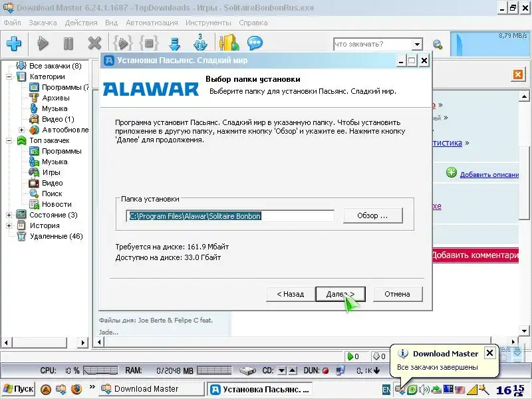Click the installation folder path field
This screenshot has width=532, height=399.
pos(230,216)
